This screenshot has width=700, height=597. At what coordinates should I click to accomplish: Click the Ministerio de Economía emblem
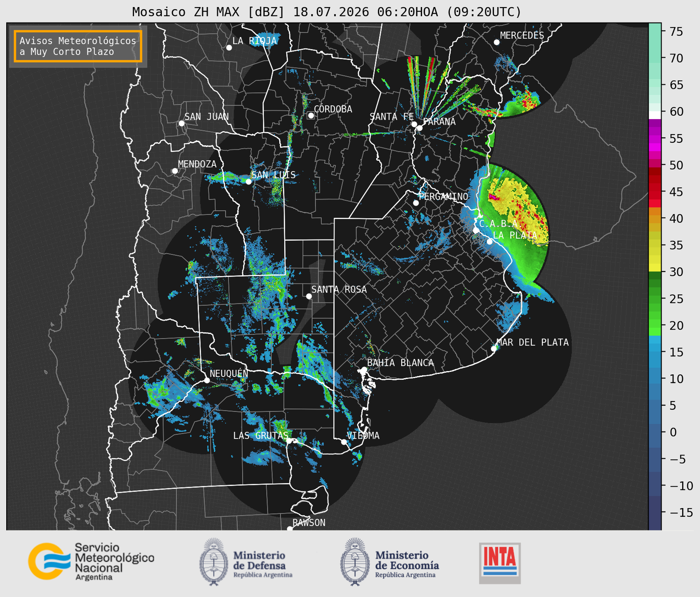pyautogui.click(x=355, y=562)
